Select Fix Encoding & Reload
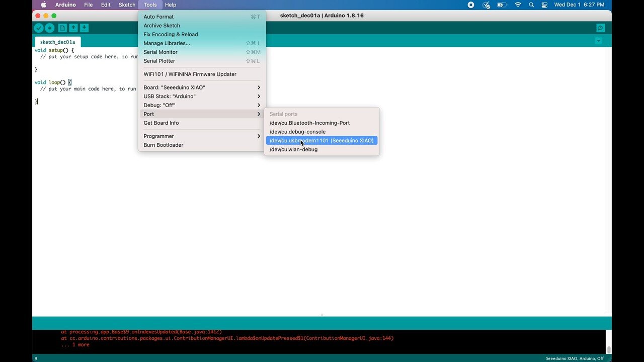The image size is (644, 362). click(x=202, y=34)
